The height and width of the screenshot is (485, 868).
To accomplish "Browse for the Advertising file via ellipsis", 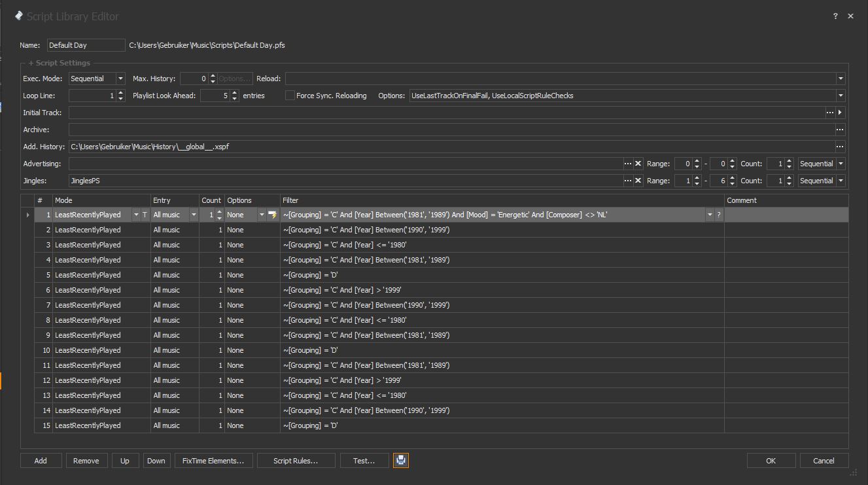I will 628,164.
